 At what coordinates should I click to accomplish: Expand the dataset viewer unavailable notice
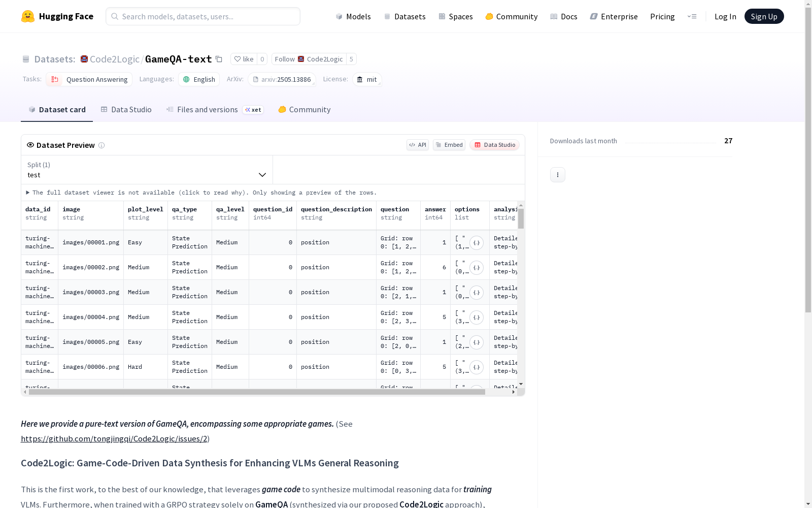pyautogui.click(x=201, y=193)
